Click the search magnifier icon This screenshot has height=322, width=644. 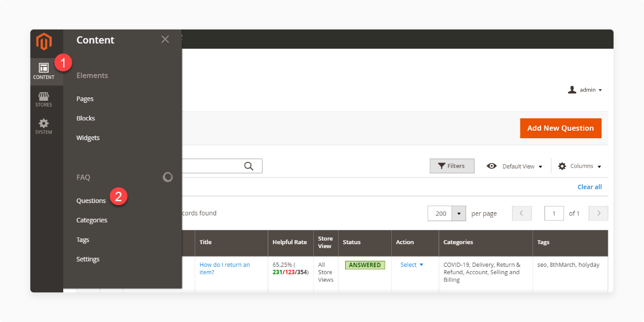coord(249,166)
